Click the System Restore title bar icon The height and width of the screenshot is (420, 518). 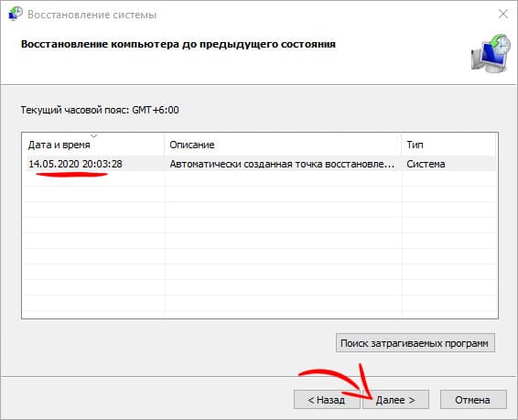click(x=16, y=14)
